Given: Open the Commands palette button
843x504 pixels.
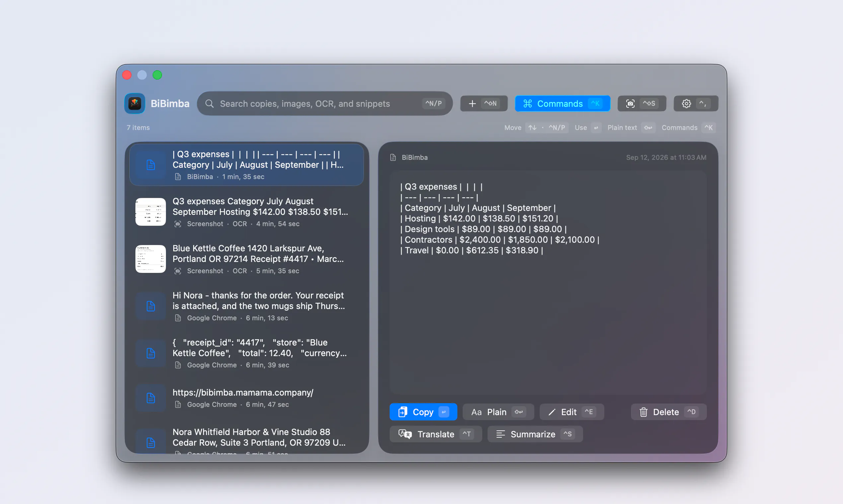Looking at the screenshot, I should pos(562,103).
